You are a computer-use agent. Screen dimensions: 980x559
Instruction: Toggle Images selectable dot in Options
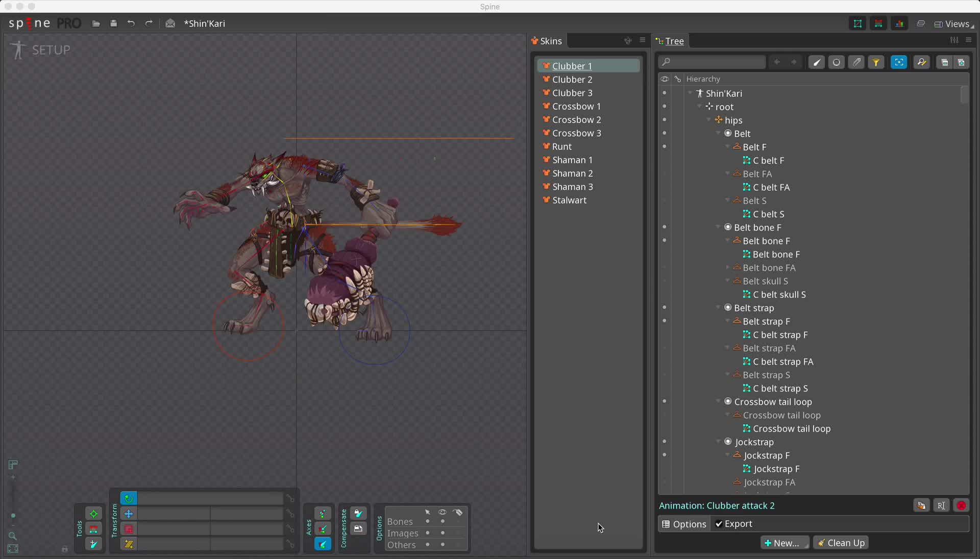[428, 533]
